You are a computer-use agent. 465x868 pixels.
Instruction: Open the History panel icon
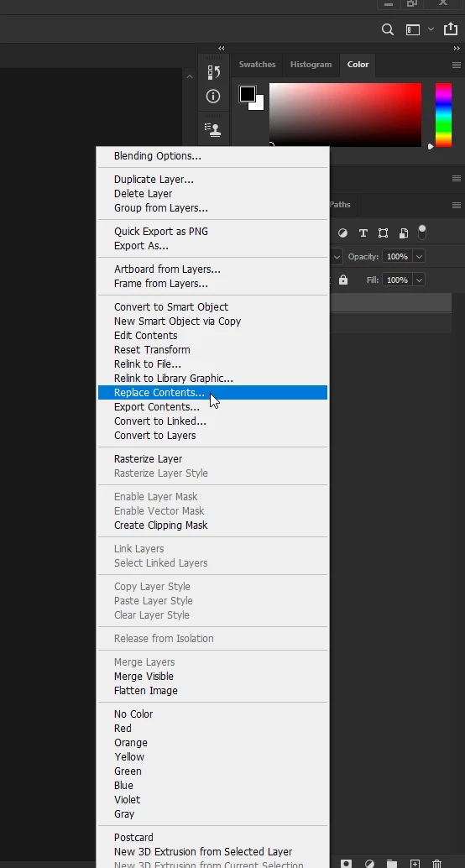click(x=214, y=72)
